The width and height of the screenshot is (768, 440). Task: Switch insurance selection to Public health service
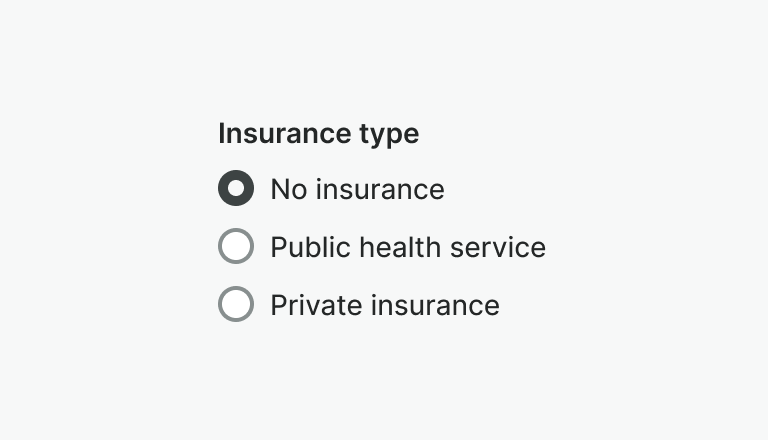(236, 247)
